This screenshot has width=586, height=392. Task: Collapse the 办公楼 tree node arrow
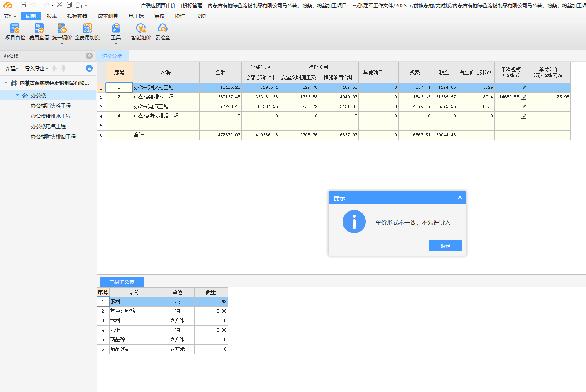pyautogui.click(x=17, y=95)
